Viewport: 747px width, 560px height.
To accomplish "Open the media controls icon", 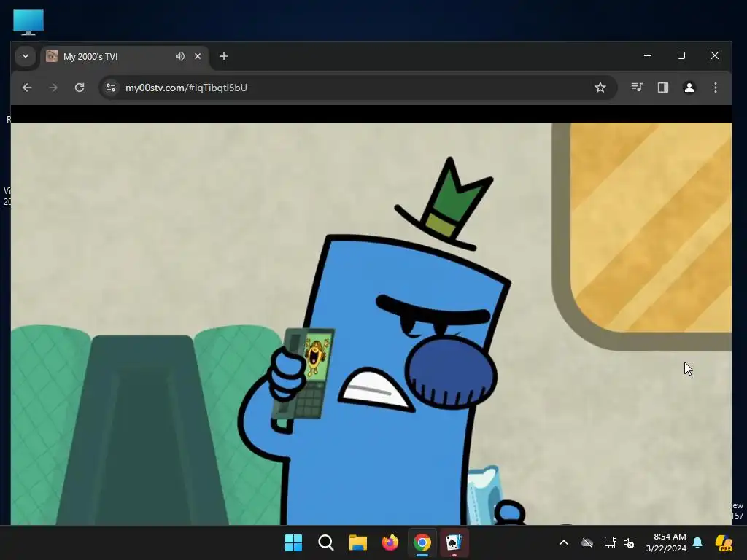I will [x=637, y=87].
